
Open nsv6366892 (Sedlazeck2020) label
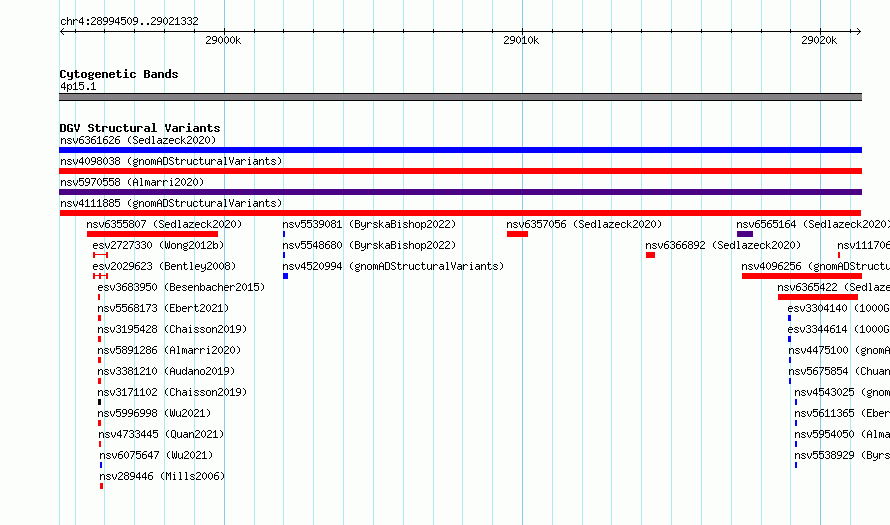[x=723, y=245]
